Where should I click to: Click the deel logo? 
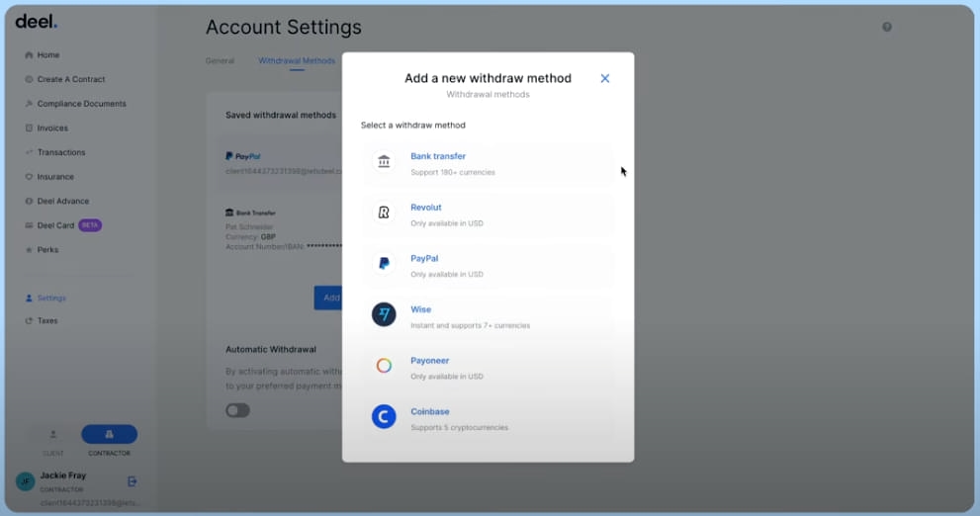tap(37, 21)
